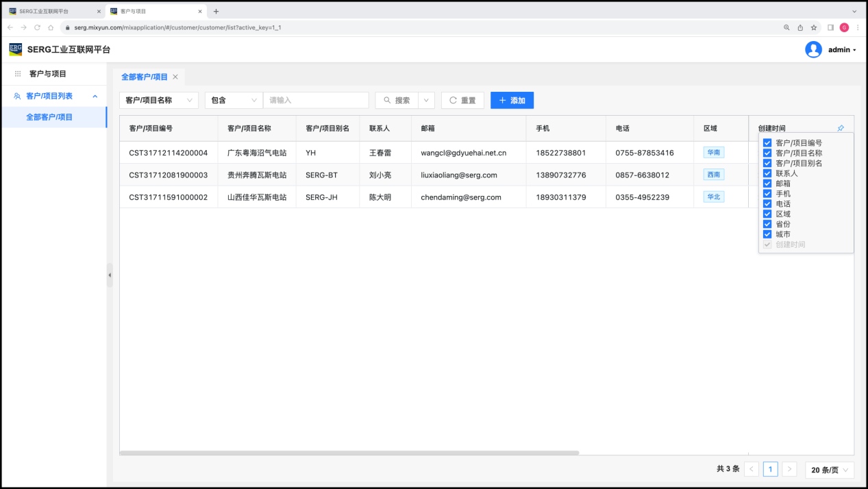Go to the next page arrow in pagination
This screenshot has width=868, height=489.
(790, 469)
